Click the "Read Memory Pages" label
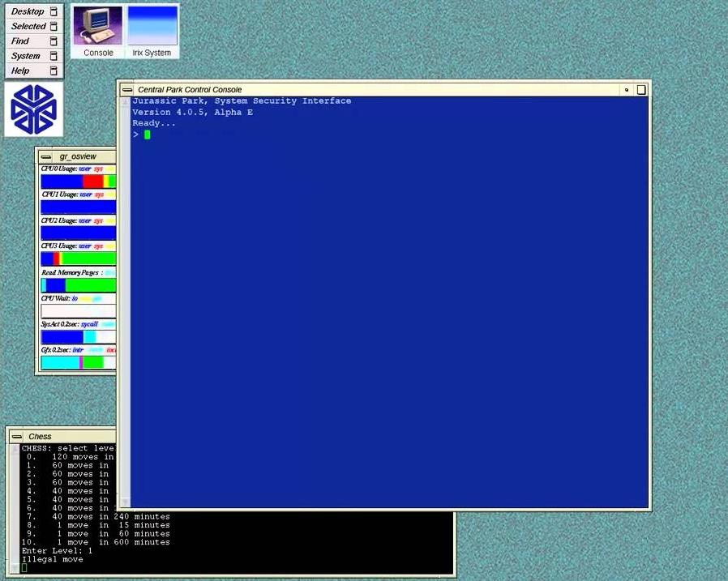 [70, 272]
